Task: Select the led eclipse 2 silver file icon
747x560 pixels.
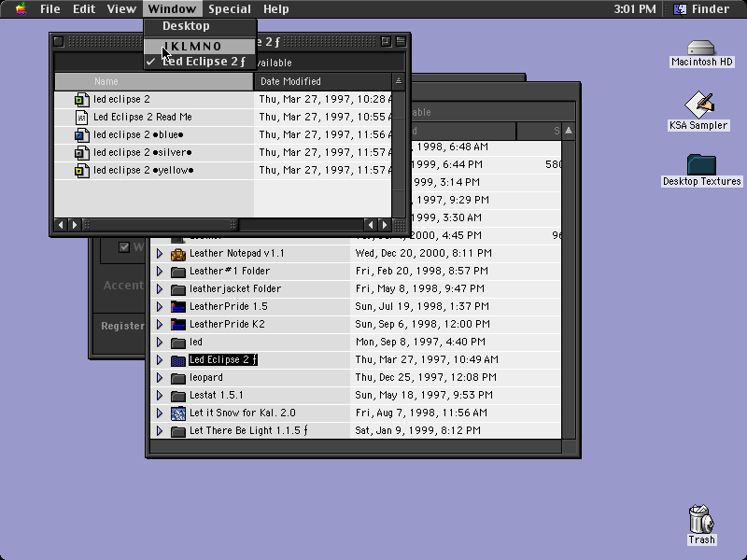Action: (81, 152)
